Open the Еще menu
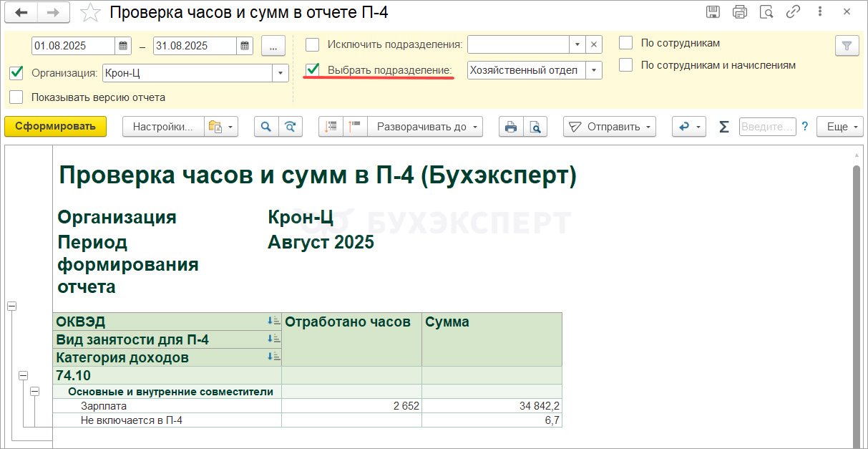The width and height of the screenshot is (868, 449). pyautogui.click(x=841, y=127)
